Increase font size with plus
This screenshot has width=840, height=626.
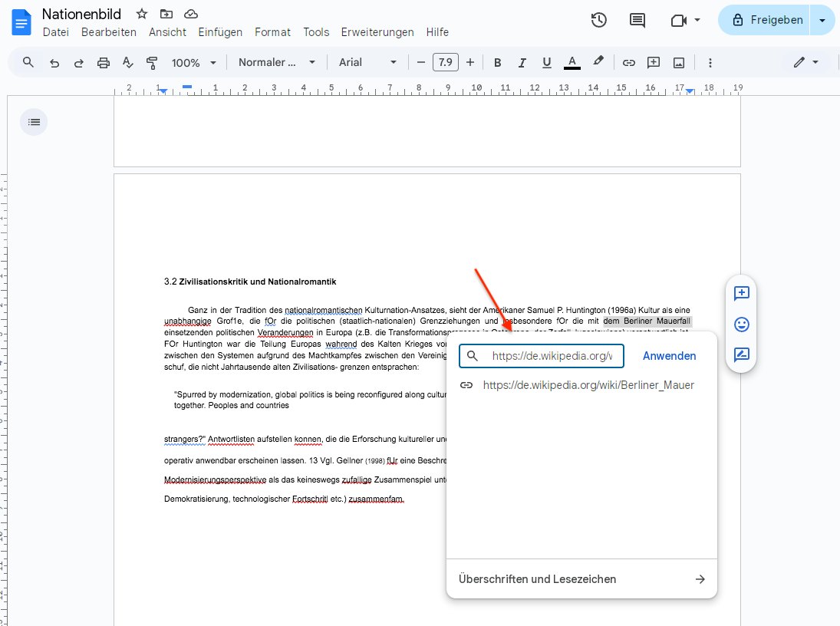tap(470, 63)
